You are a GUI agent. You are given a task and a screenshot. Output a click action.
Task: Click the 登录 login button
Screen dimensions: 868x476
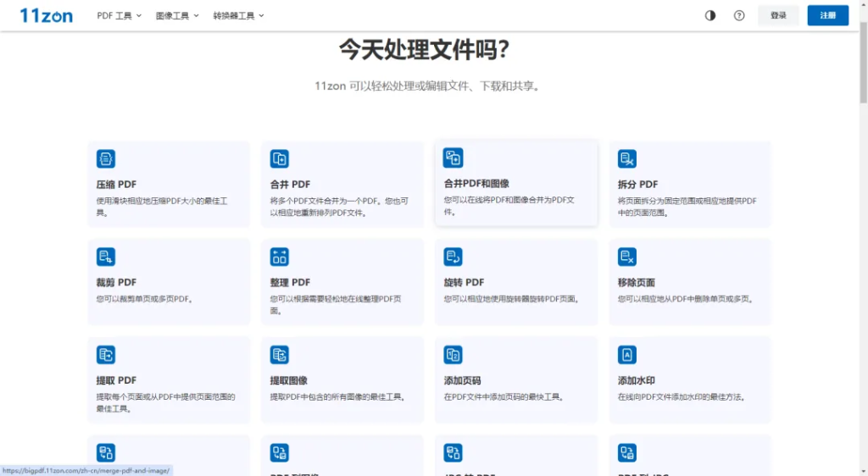pyautogui.click(x=778, y=15)
